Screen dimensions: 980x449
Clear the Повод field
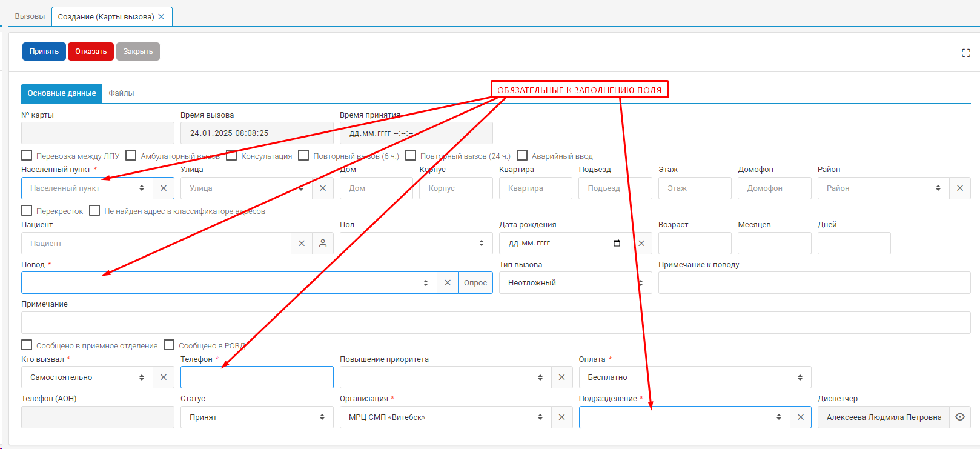click(448, 283)
